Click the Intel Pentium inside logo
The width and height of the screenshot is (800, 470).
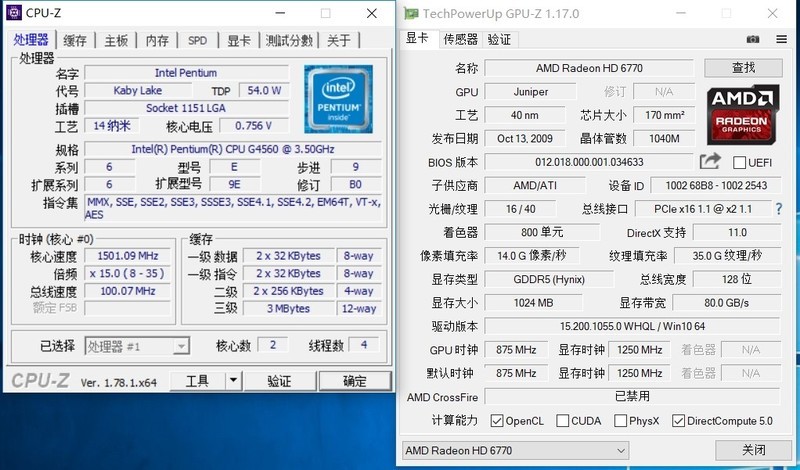(338, 99)
